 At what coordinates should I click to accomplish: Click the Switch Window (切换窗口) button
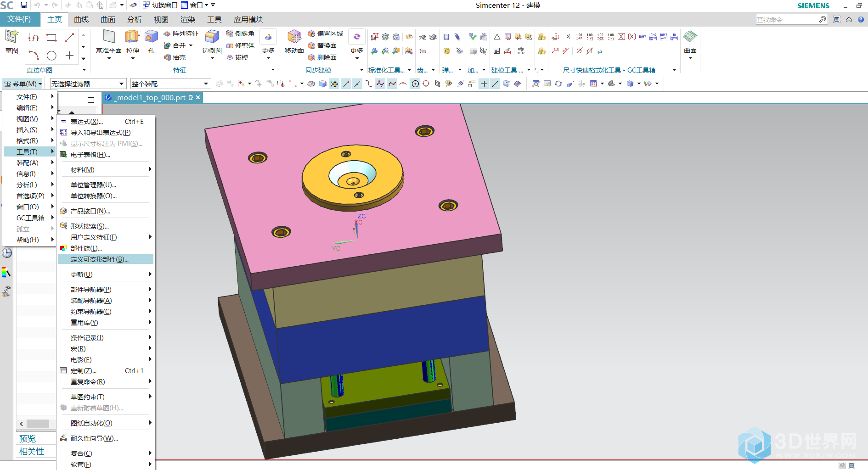pyautogui.click(x=160, y=5)
